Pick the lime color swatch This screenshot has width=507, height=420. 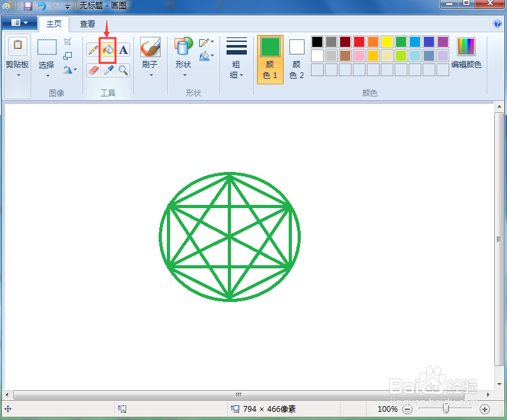[401, 56]
